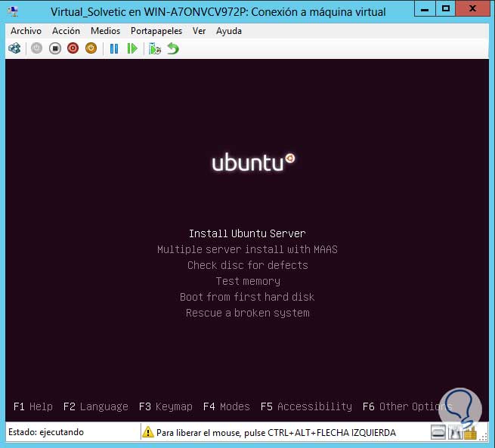Click F3 Keymap option
495x448 pixels.
[166, 406]
